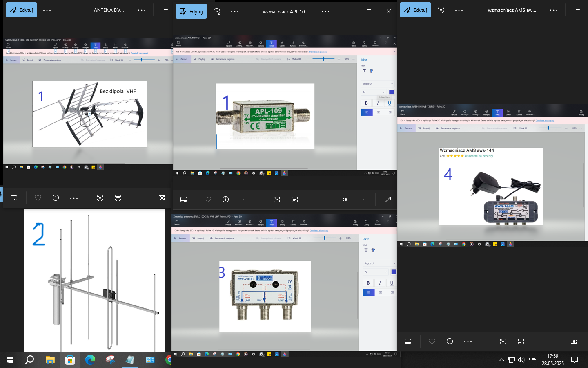Rotate the image in the wzmacniacz AMS window
The image size is (588, 368).
441,10
